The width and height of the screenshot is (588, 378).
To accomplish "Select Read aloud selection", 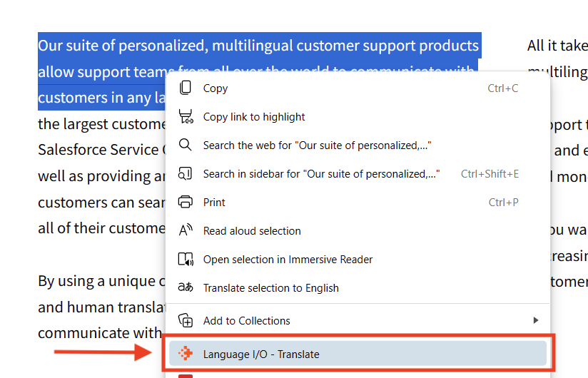I will (x=358, y=231).
